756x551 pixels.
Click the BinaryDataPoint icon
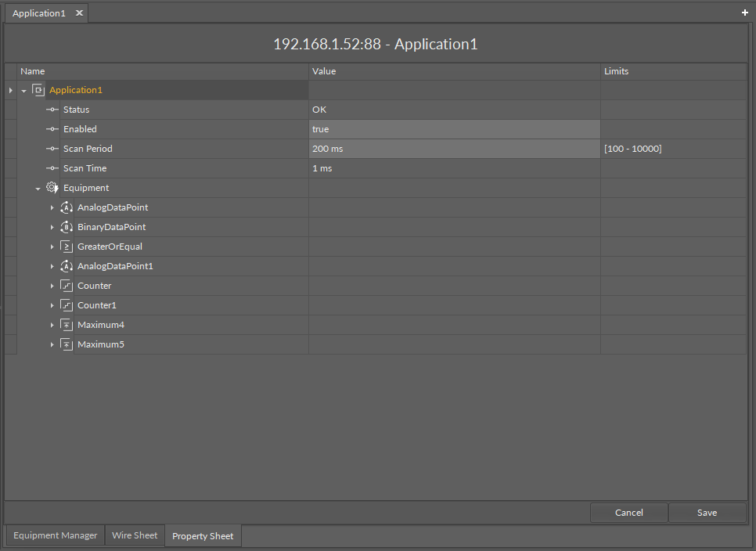[67, 227]
